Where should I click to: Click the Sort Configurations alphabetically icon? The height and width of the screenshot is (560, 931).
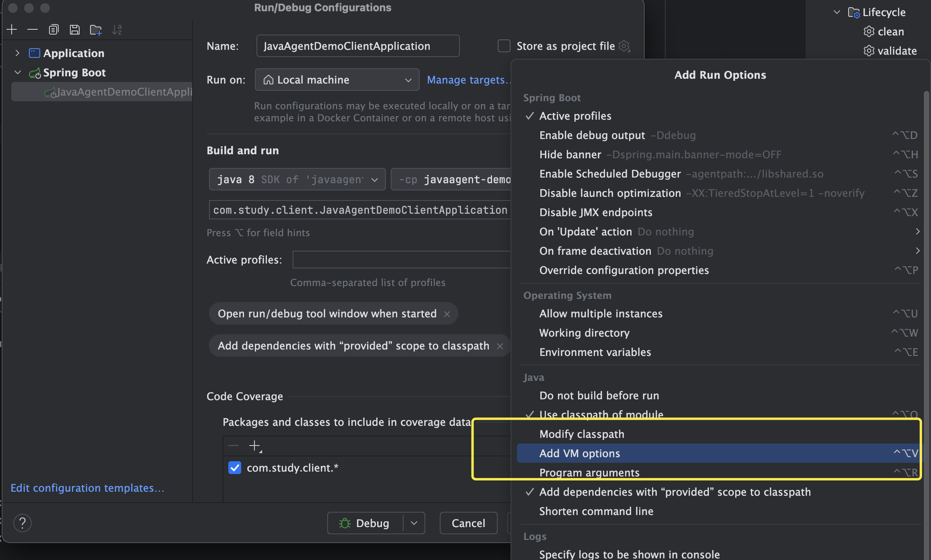tap(117, 29)
